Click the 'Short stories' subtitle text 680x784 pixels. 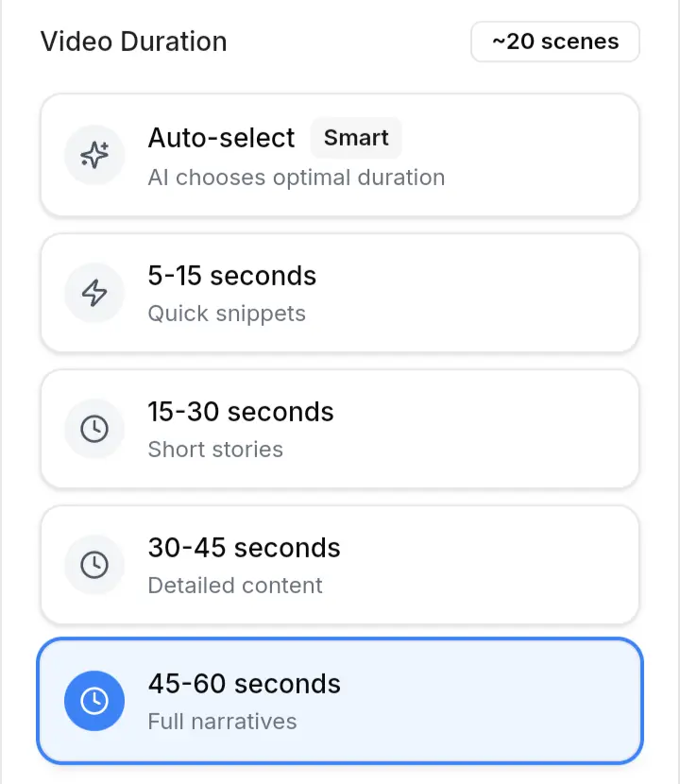[x=215, y=449]
